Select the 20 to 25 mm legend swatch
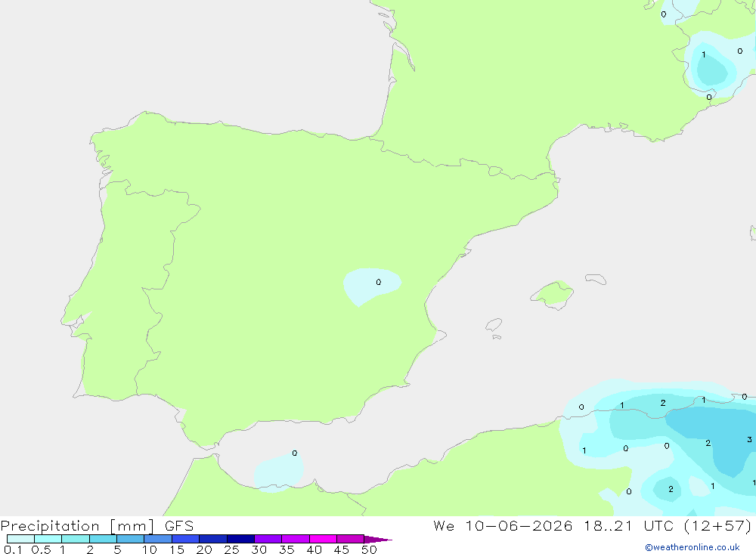Screen dimensions: 756x554 pyautogui.click(x=213, y=539)
